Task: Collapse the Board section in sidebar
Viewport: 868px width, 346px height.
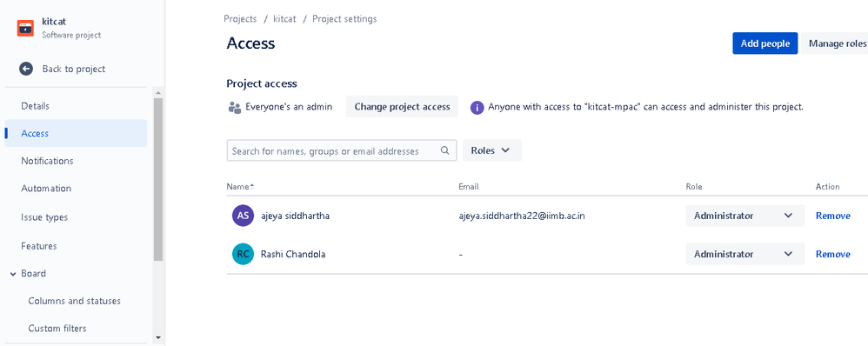Action: 13,274
